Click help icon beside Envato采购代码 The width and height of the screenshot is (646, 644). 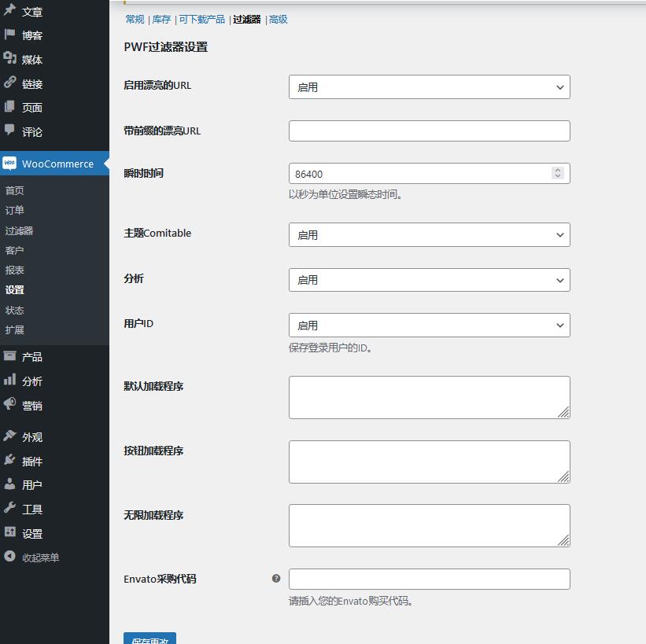pos(276,579)
